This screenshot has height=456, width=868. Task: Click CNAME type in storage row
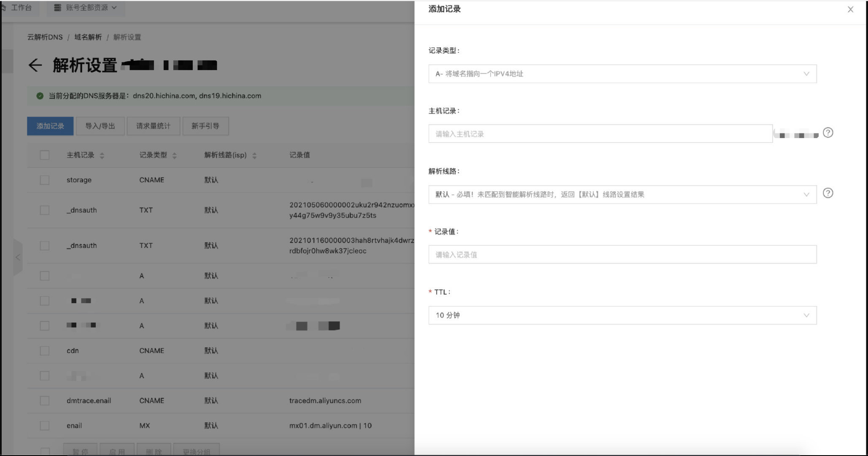(152, 180)
